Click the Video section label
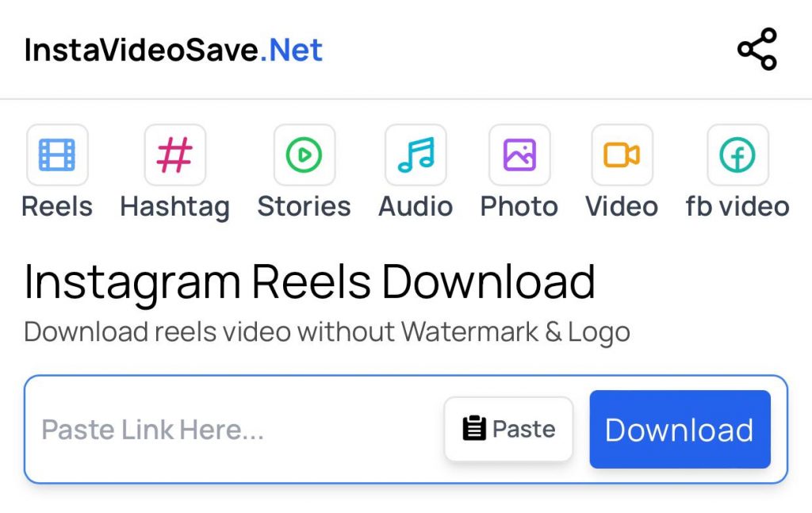This screenshot has width=812, height=513. click(x=622, y=207)
